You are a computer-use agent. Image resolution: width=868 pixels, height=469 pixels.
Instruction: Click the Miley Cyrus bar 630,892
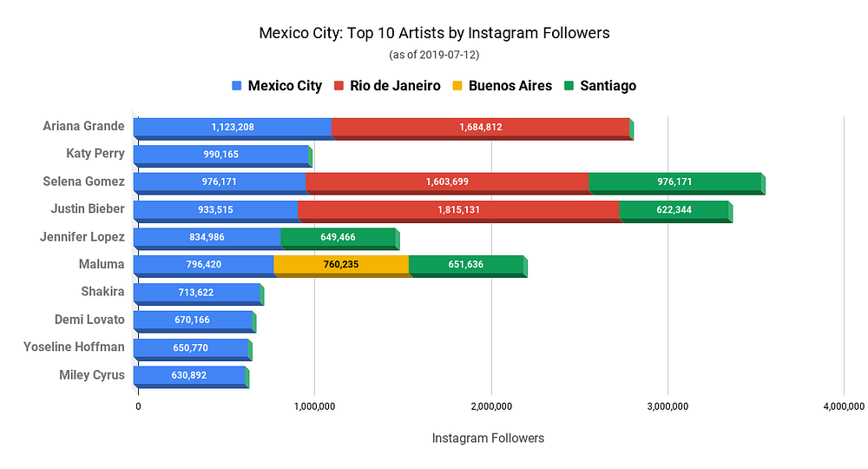click(x=189, y=375)
